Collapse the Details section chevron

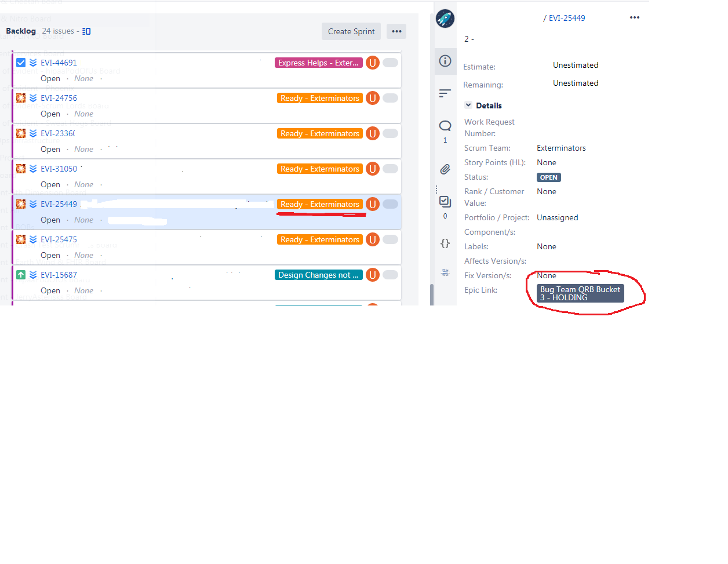click(x=468, y=105)
